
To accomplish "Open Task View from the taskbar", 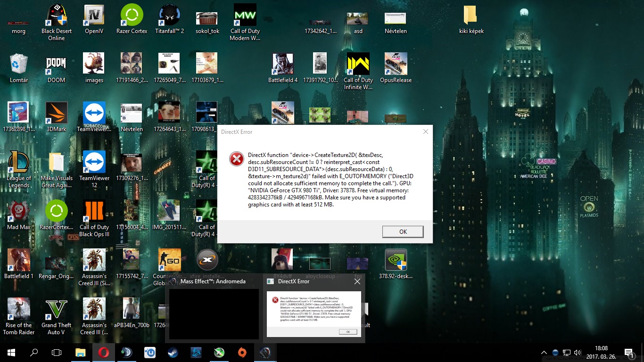I will (57, 352).
